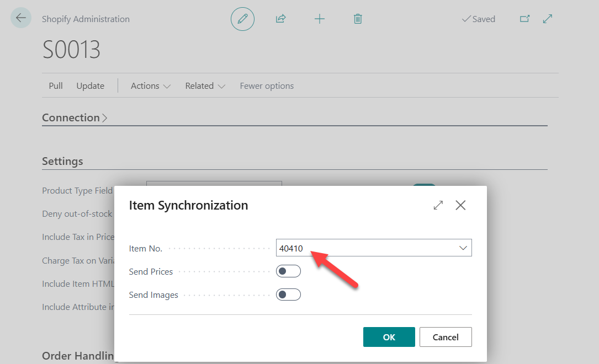Click the page expand arrows icon
The width and height of the screenshot is (599, 364).
coord(548,19)
